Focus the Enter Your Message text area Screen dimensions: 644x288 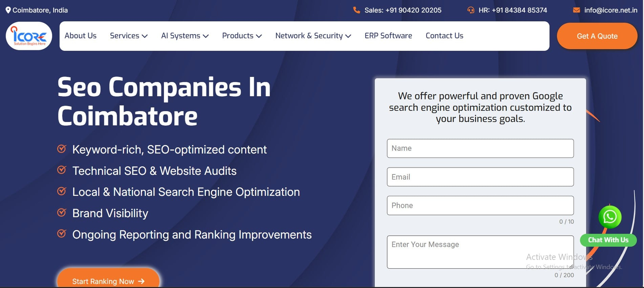coord(480,252)
